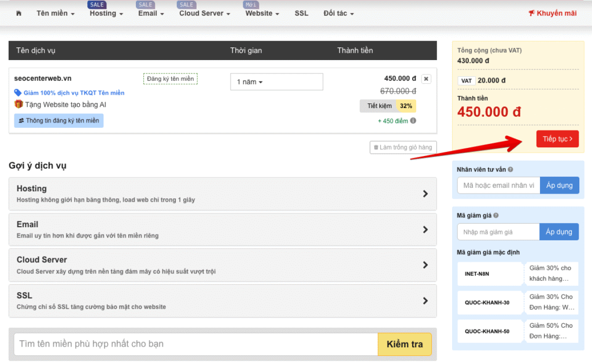592x364 pixels.
Task: Click the blue tag icon for TKQT discount
Action: (18, 92)
